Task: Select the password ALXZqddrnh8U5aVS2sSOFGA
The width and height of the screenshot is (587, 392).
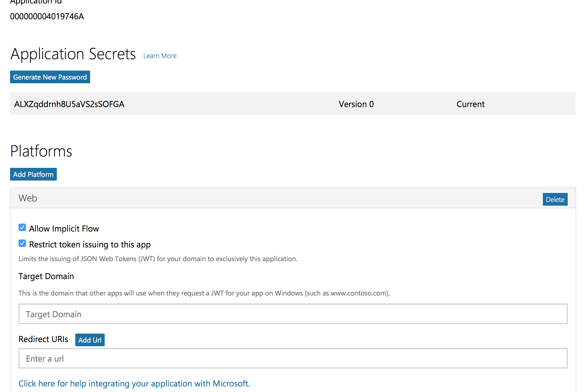Action: tap(69, 104)
